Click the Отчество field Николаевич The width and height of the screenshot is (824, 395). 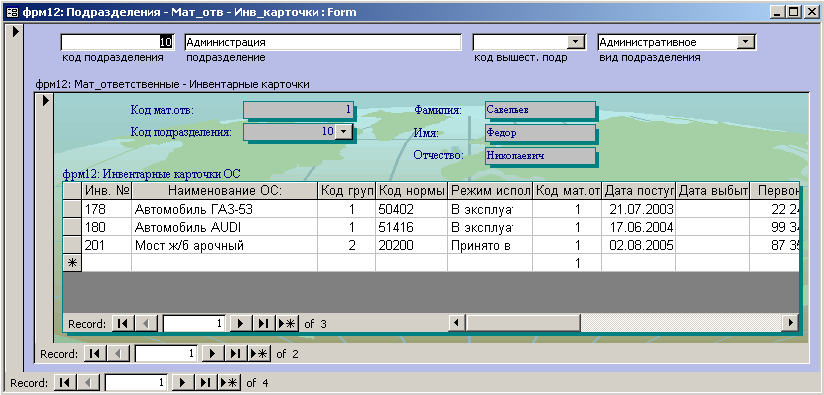(540, 155)
